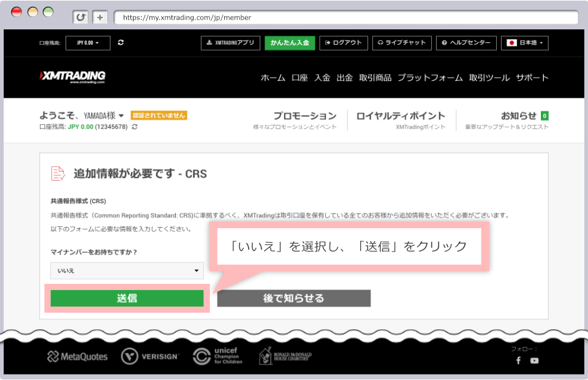Image resolution: width=588 pixels, height=380 pixels.
Task: Click the ログアウト button
Action: 344,43
